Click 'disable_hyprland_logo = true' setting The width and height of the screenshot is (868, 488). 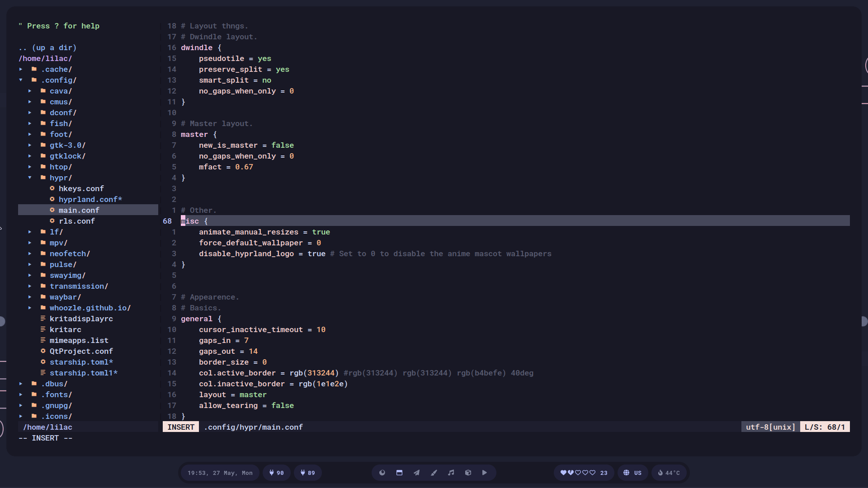[x=262, y=253]
